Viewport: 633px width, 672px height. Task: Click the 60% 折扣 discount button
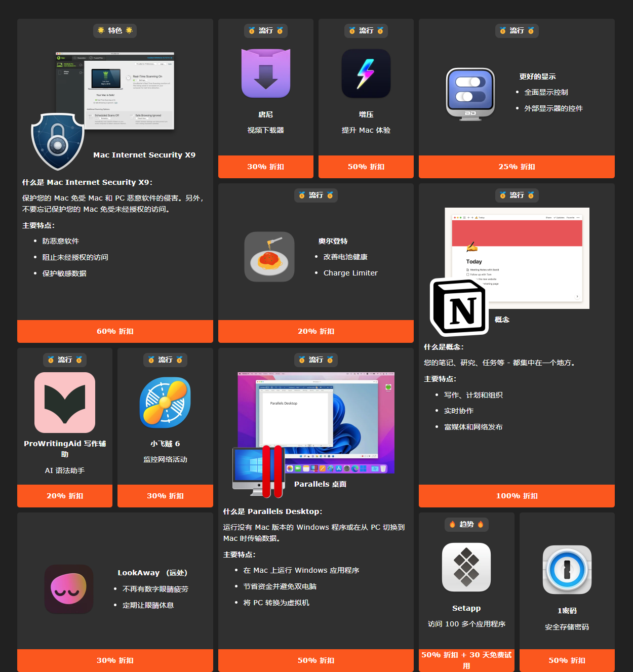pos(115,331)
